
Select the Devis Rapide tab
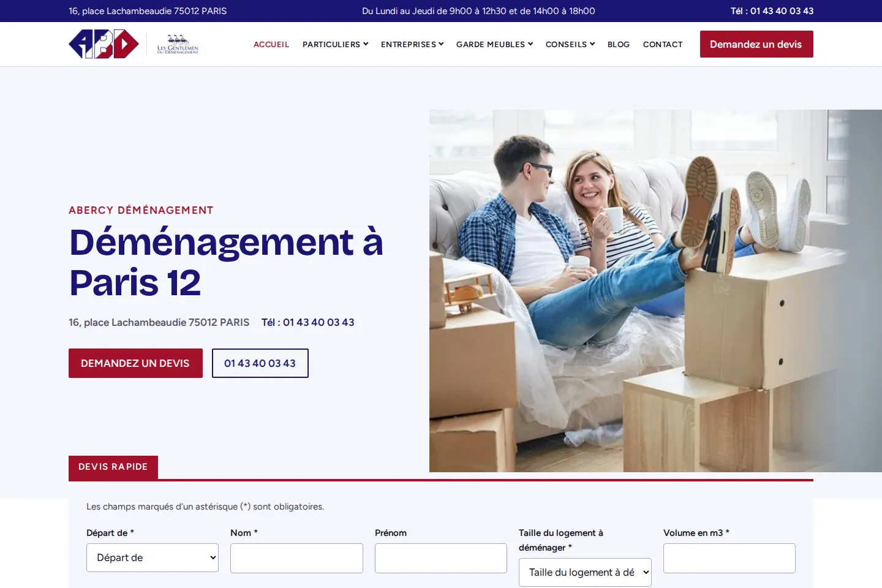pos(113,467)
